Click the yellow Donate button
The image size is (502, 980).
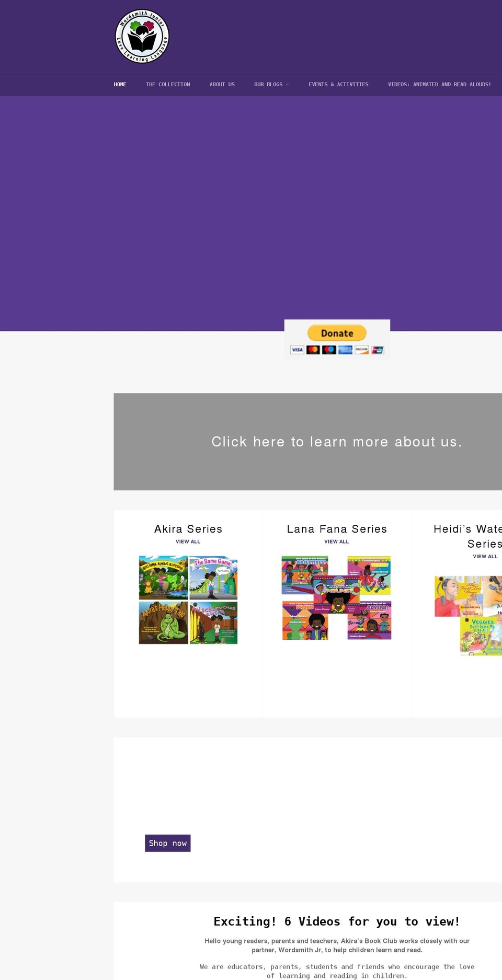tap(337, 333)
